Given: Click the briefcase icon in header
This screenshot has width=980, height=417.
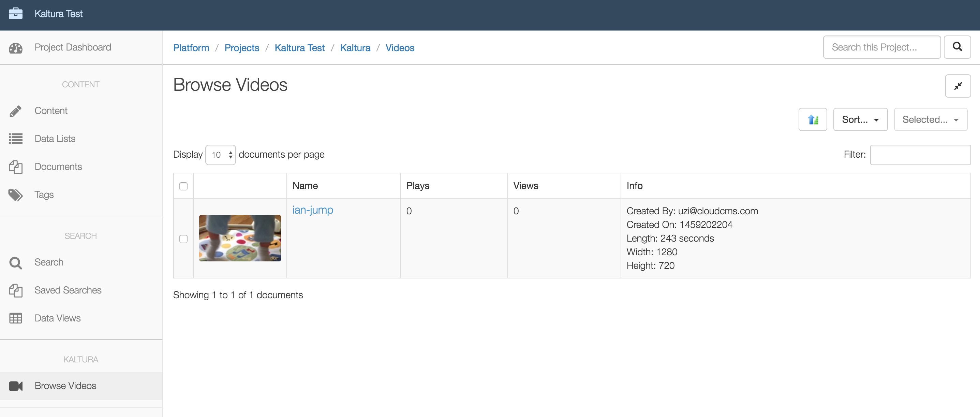Looking at the screenshot, I should (x=16, y=14).
